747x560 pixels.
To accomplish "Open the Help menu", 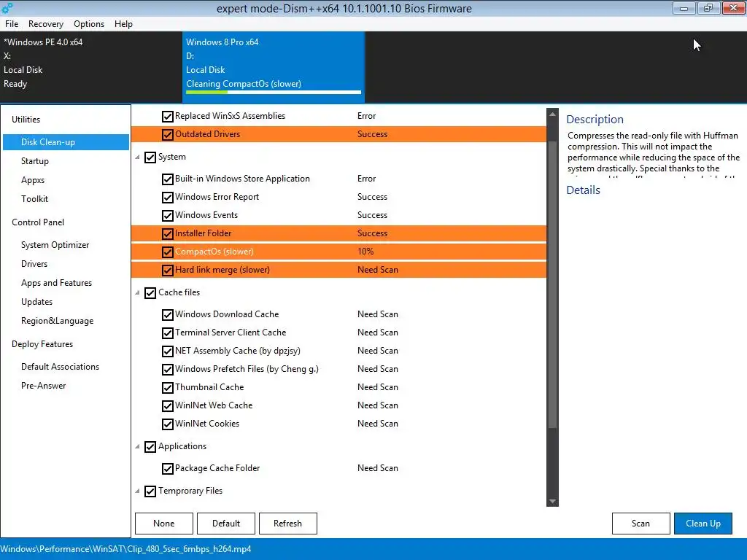I will point(123,24).
